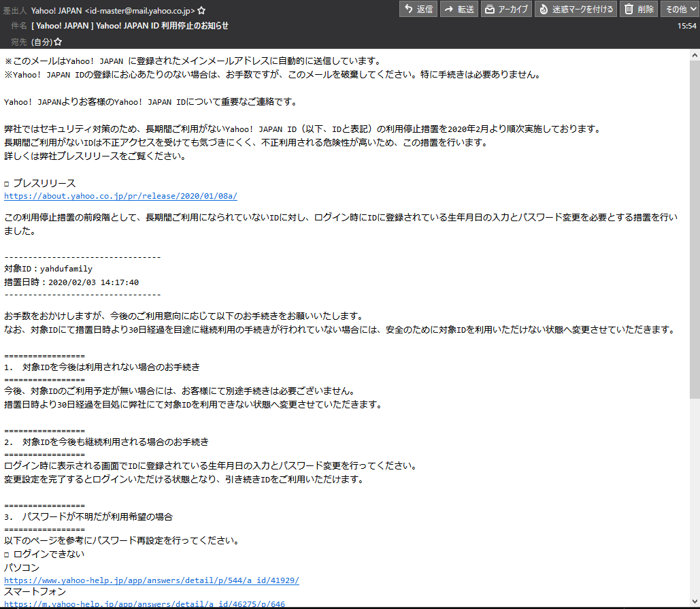Click the archive box icon
Image resolution: width=700 pixels, height=609 pixels.
pyautogui.click(x=490, y=9)
